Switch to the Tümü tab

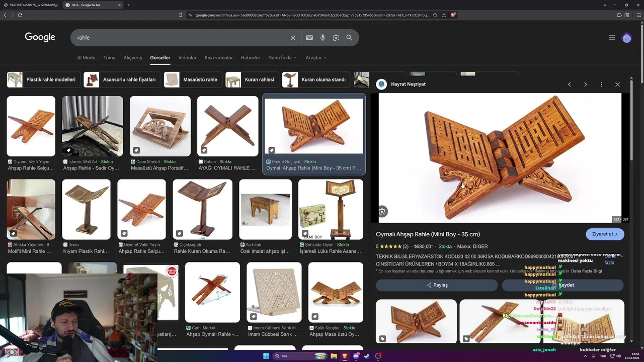(x=109, y=58)
